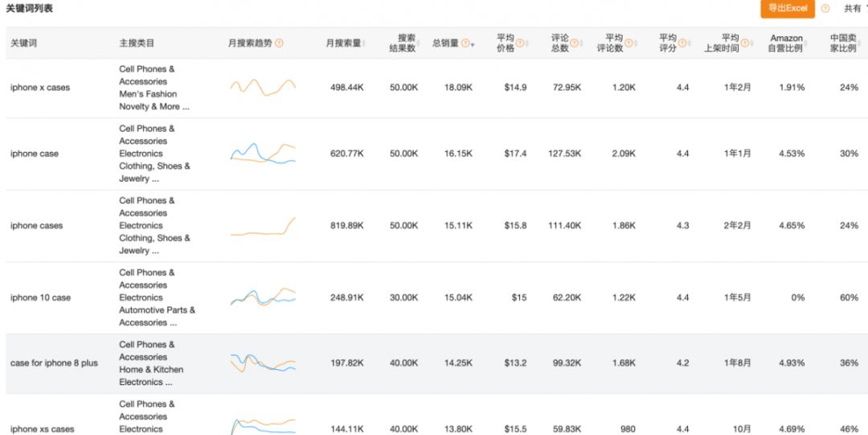The image size is (868, 435).
Task: Click the Amazon自营比例 column header
Action: [786, 43]
